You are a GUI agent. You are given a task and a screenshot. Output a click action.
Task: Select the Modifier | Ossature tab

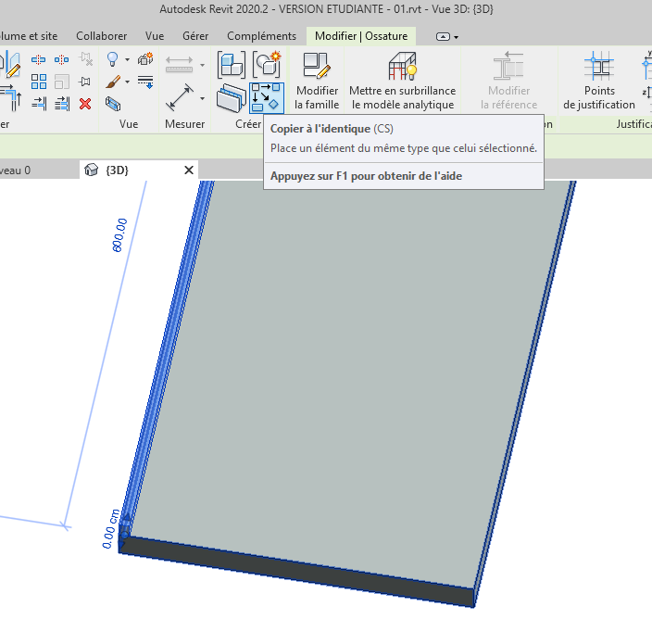pos(361,36)
